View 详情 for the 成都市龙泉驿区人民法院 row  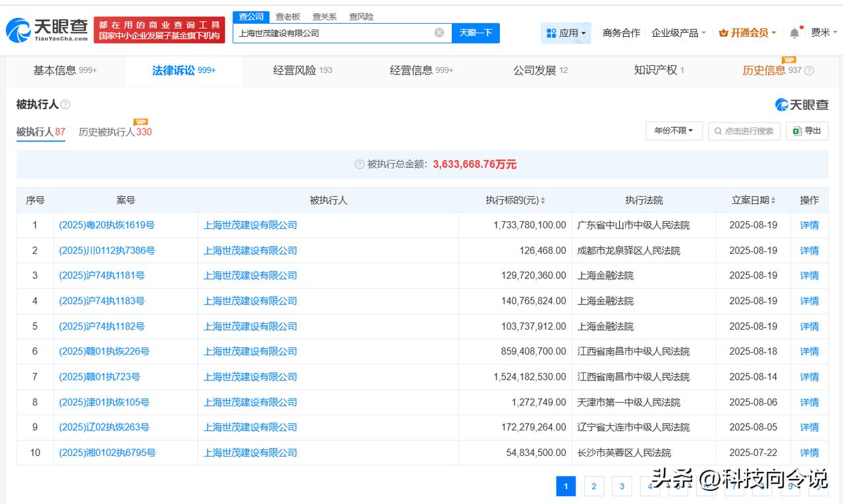click(x=809, y=251)
